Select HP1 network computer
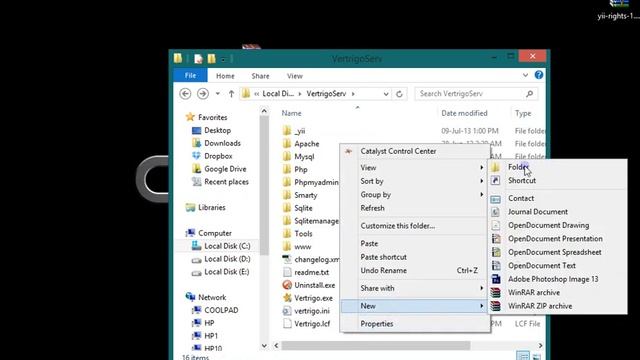 tap(211, 336)
